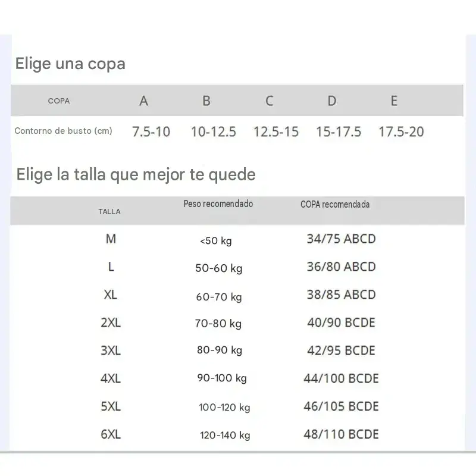This screenshot has height=476, width=476.
Task: Select size 3XL label
Action: 111,350
